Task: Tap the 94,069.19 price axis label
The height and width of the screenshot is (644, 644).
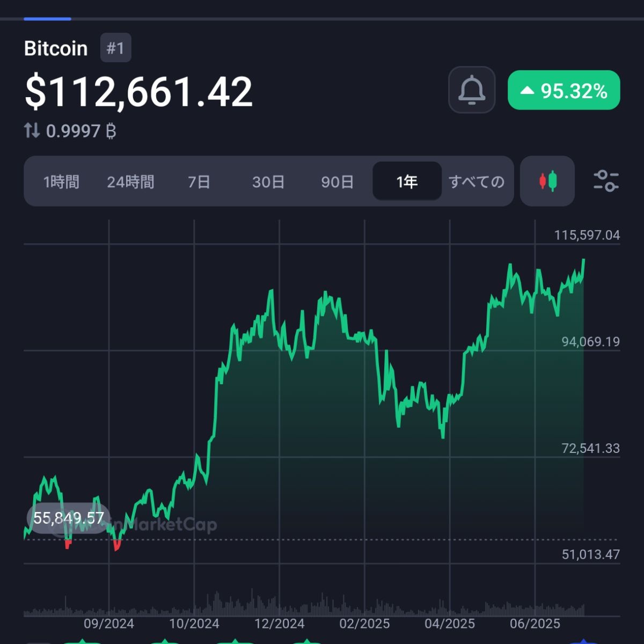Action: [590, 342]
